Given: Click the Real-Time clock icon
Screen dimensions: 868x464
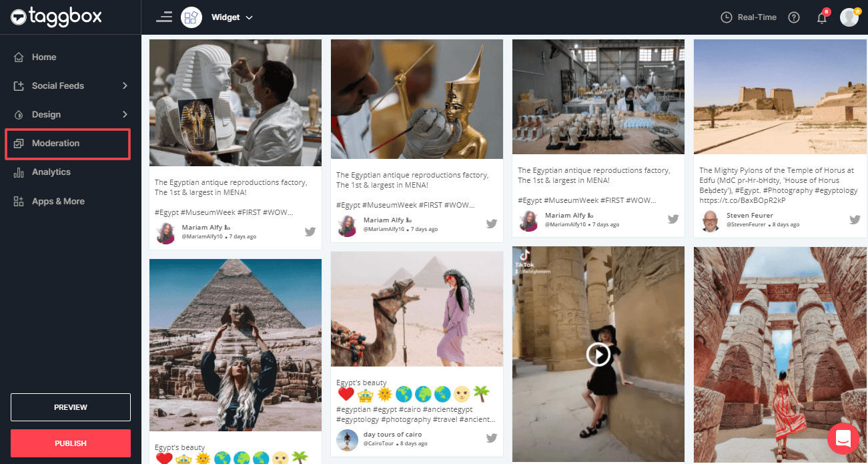Looking at the screenshot, I should [x=727, y=17].
